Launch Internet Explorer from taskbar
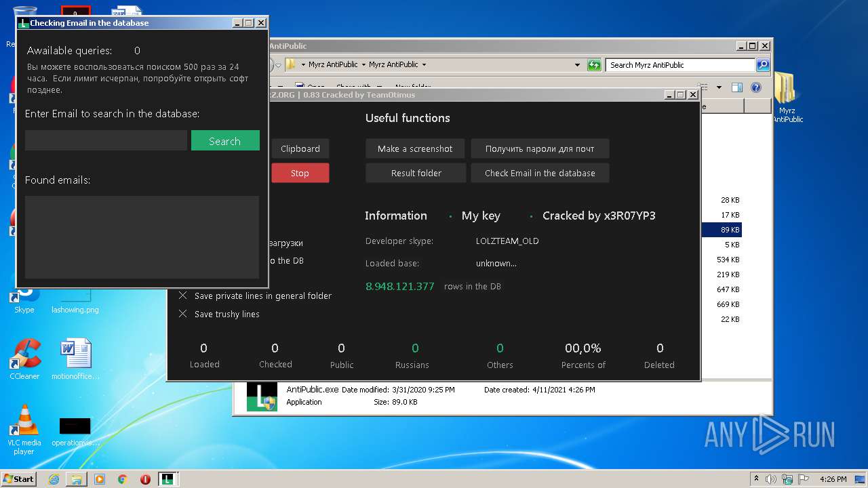The width and height of the screenshot is (868, 488). point(54,479)
